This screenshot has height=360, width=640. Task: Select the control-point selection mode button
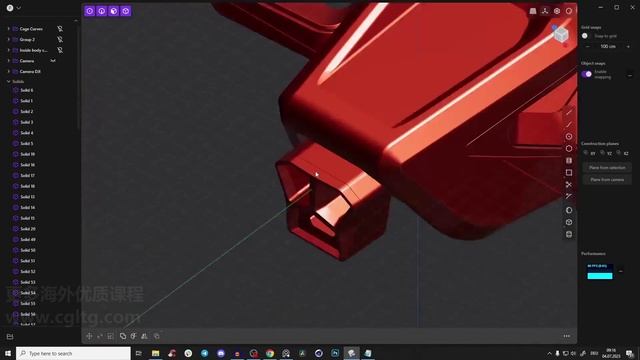pyautogui.click(x=90, y=11)
